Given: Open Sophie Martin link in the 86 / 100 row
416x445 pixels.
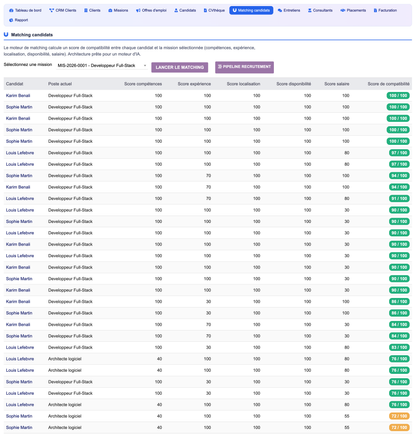Looking at the screenshot, I should coord(19,313).
